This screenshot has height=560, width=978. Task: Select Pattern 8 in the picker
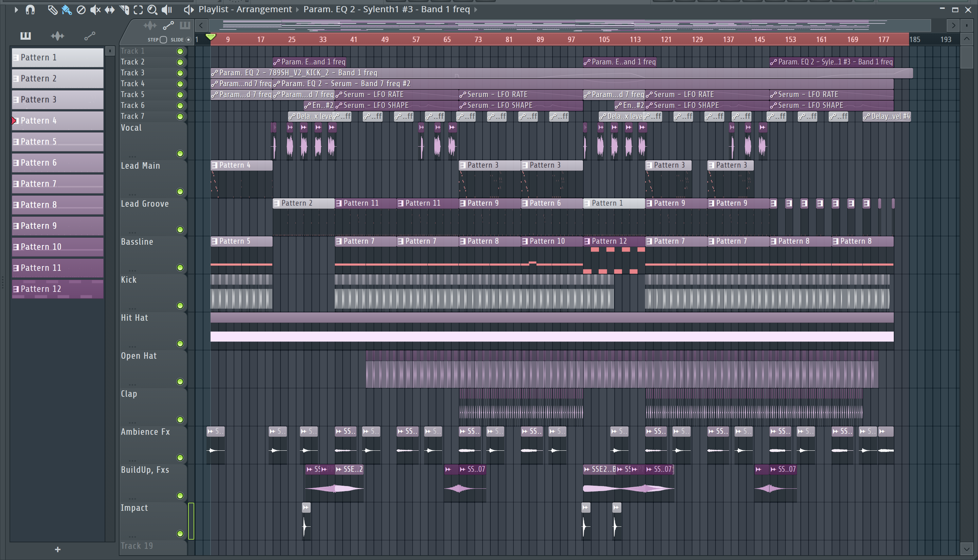point(58,205)
